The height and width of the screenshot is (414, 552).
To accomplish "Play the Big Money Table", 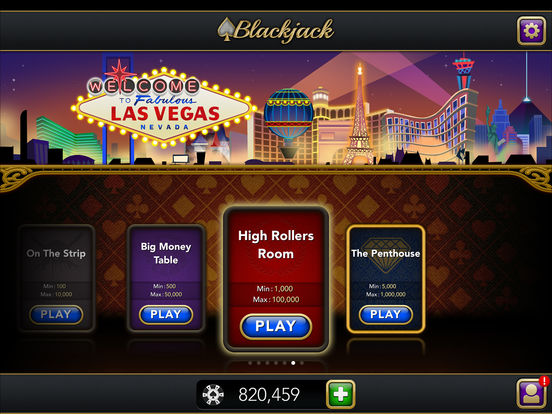I will click(x=166, y=314).
